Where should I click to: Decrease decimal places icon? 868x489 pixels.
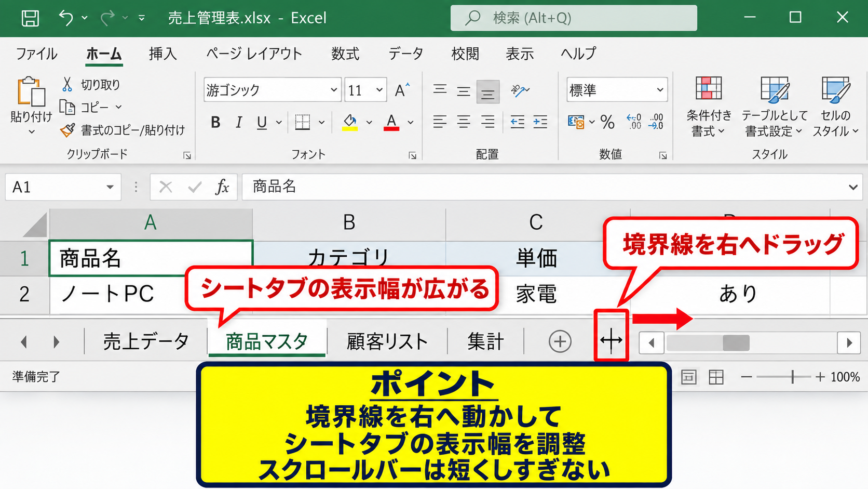[x=656, y=122]
